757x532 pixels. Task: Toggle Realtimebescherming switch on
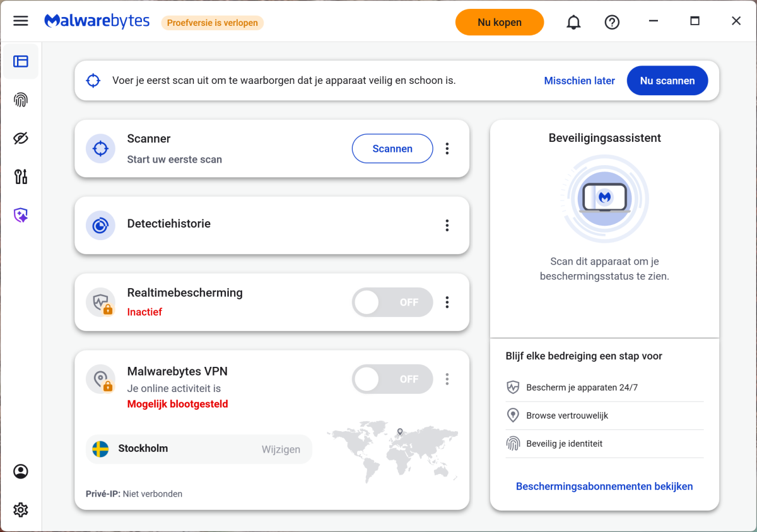(392, 303)
